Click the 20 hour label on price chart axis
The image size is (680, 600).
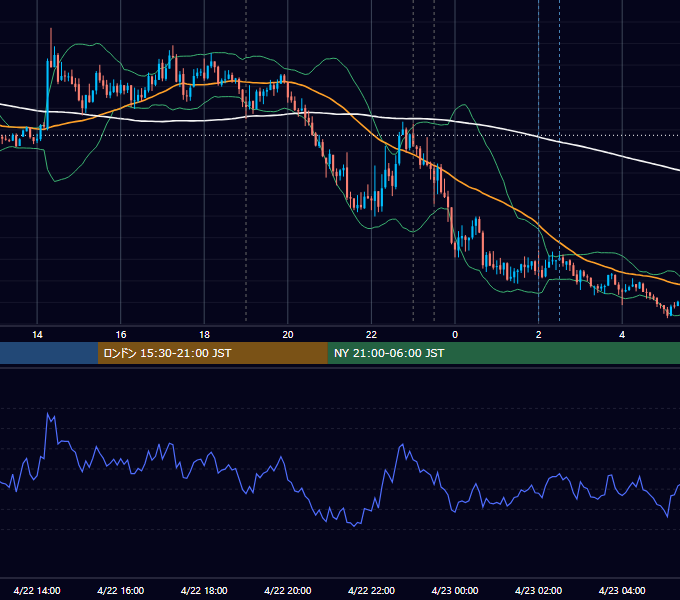pyautogui.click(x=288, y=335)
